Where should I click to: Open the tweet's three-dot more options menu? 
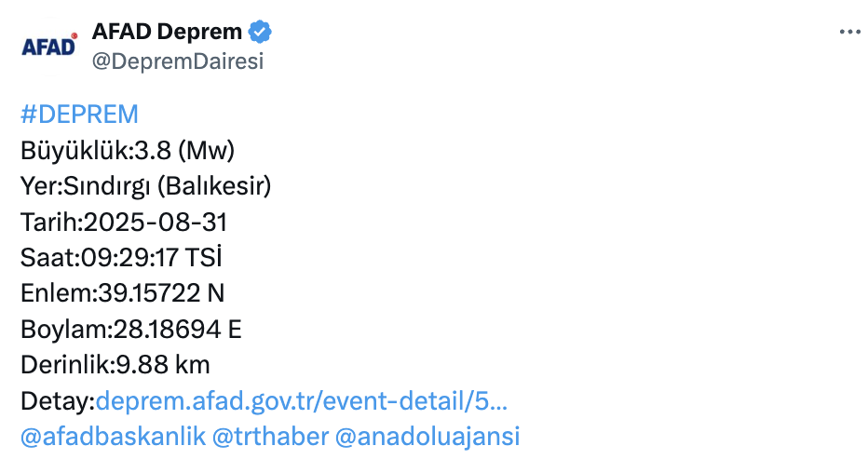(x=849, y=32)
